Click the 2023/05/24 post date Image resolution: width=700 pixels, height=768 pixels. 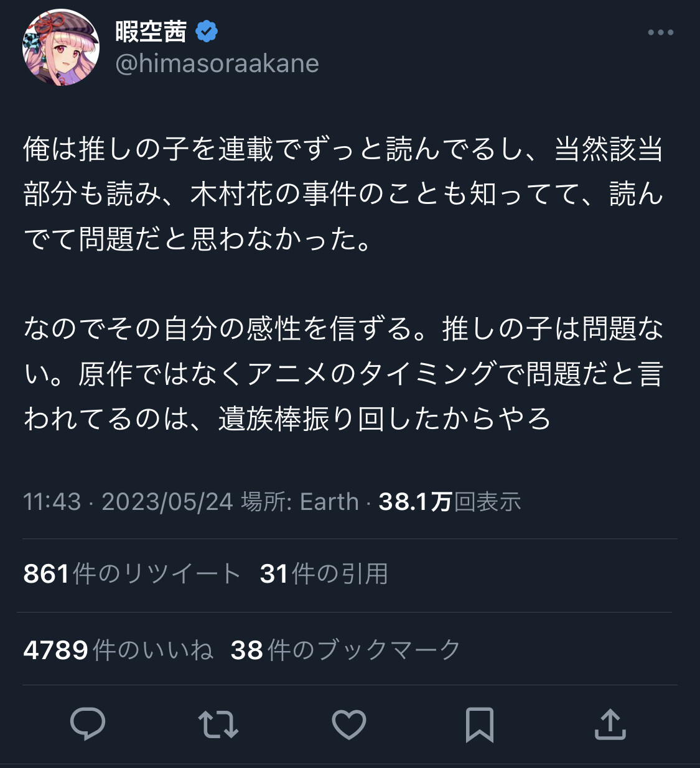[x=167, y=502]
